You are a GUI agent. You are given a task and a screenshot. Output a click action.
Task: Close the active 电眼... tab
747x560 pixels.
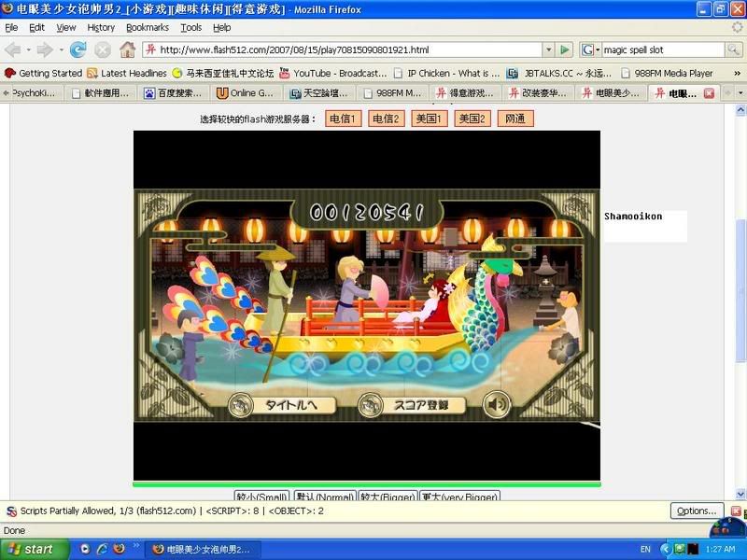coord(709,93)
